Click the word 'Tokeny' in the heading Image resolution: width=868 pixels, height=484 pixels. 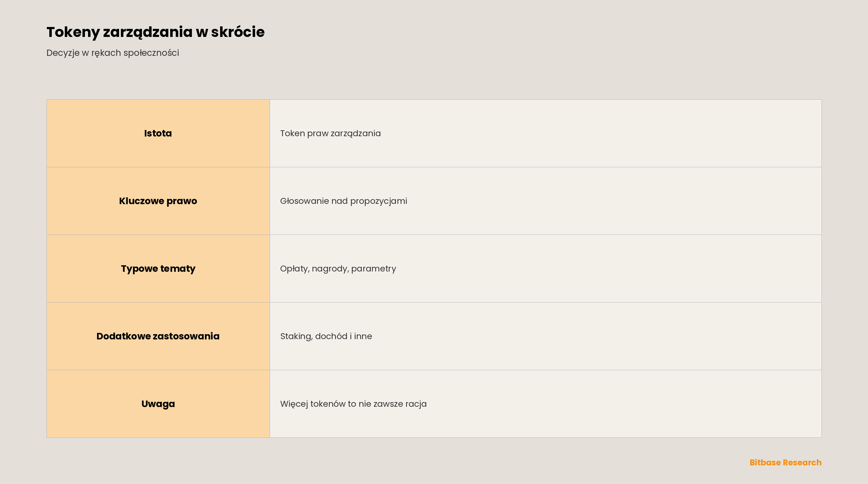[x=73, y=32]
